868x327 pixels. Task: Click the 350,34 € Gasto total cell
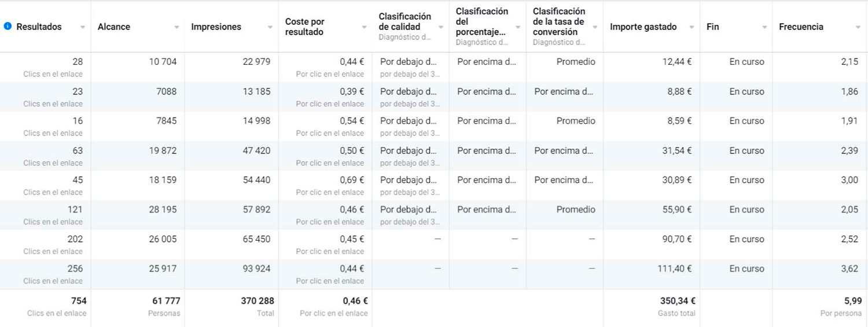pos(652,306)
